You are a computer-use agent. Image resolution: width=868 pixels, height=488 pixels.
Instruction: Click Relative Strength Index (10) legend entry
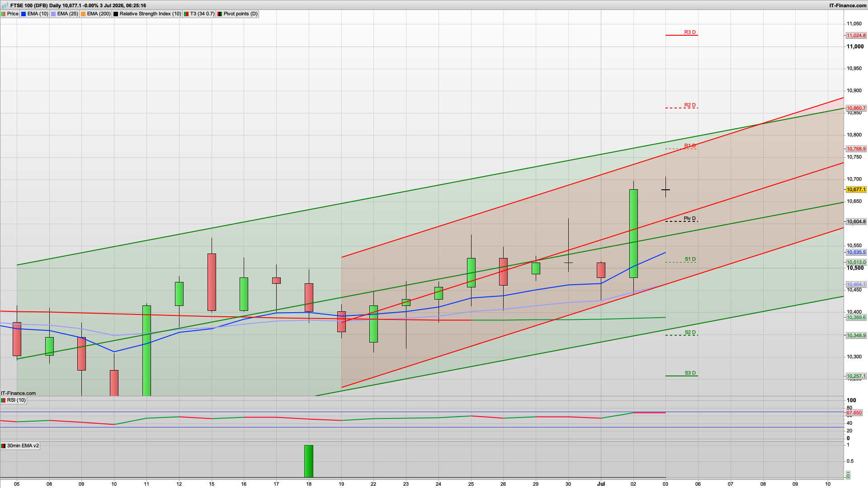[147, 14]
